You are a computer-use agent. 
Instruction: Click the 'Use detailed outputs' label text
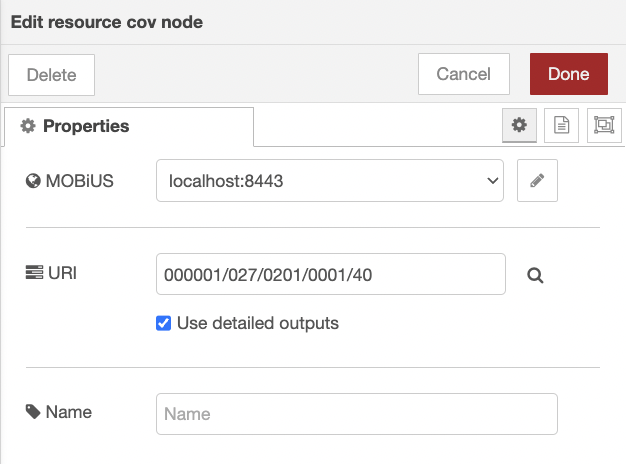(257, 323)
